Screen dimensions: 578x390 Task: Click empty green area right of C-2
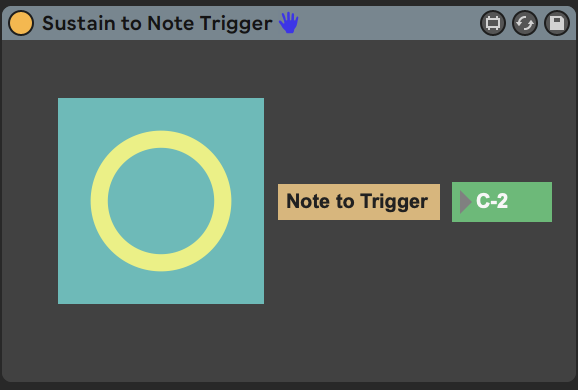530,202
